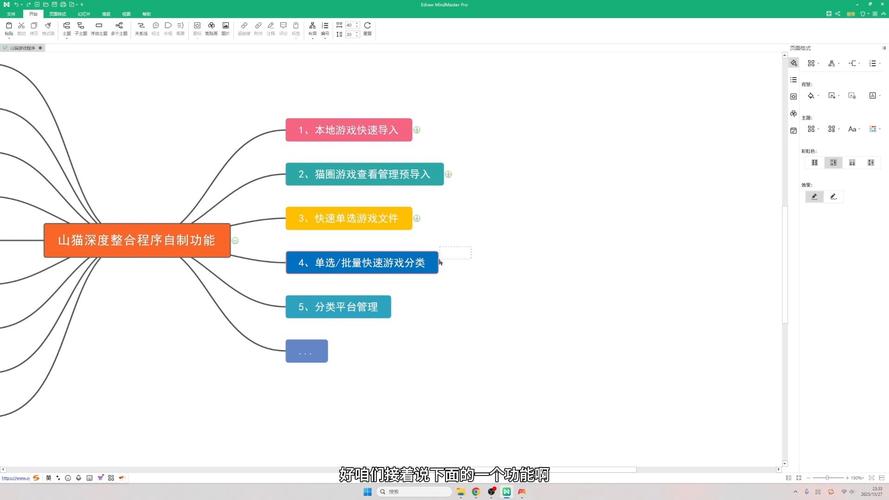Select the page format panel icon in sidebar
Image resolution: width=889 pixels, height=500 pixels.
793,63
